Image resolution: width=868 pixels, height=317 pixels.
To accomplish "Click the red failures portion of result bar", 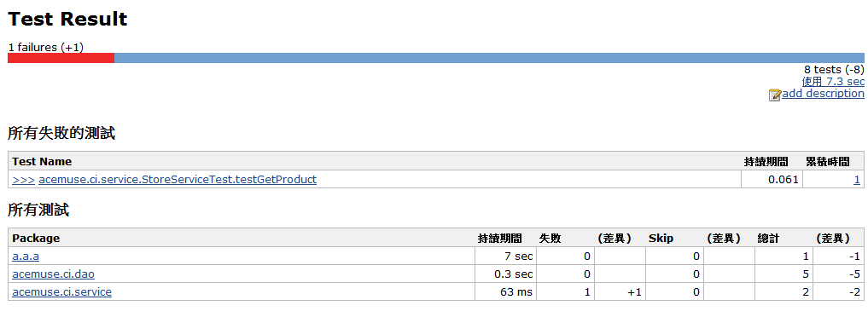I will pyautogui.click(x=61, y=58).
